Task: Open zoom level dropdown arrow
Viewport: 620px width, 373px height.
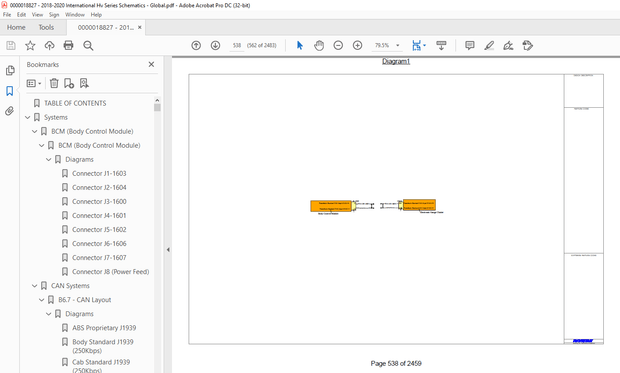Action: [398, 45]
